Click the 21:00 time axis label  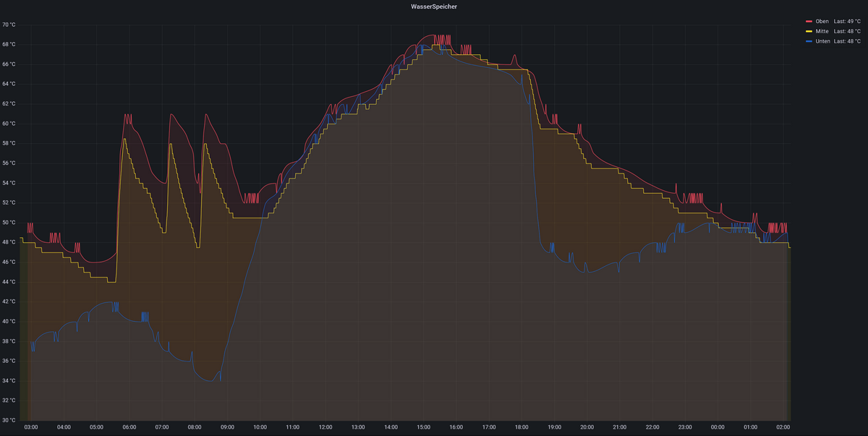[x=620, y=427]
